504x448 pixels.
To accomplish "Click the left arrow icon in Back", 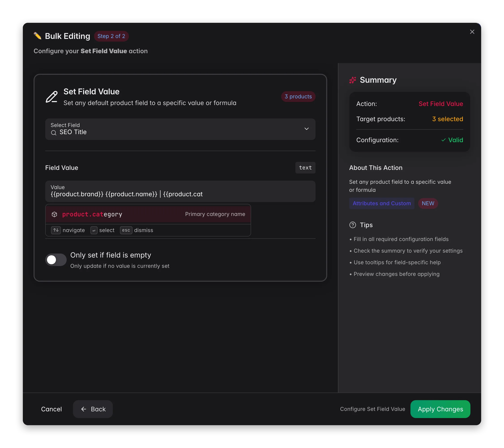I will pos(84,409).
